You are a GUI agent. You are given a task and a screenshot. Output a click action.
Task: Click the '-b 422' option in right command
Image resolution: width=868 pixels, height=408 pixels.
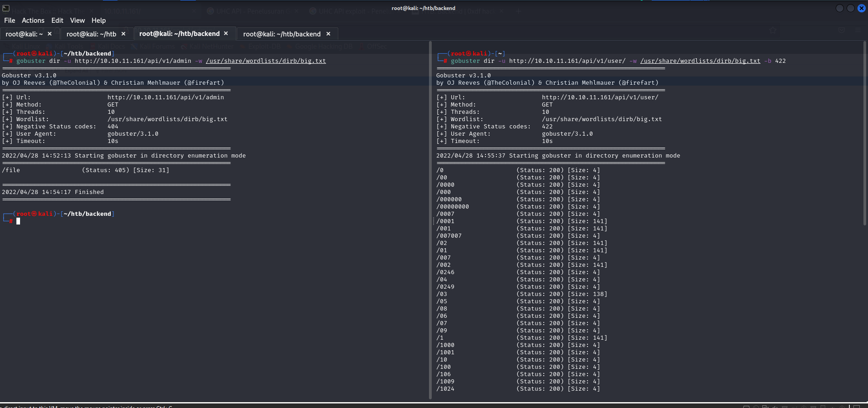775,61
